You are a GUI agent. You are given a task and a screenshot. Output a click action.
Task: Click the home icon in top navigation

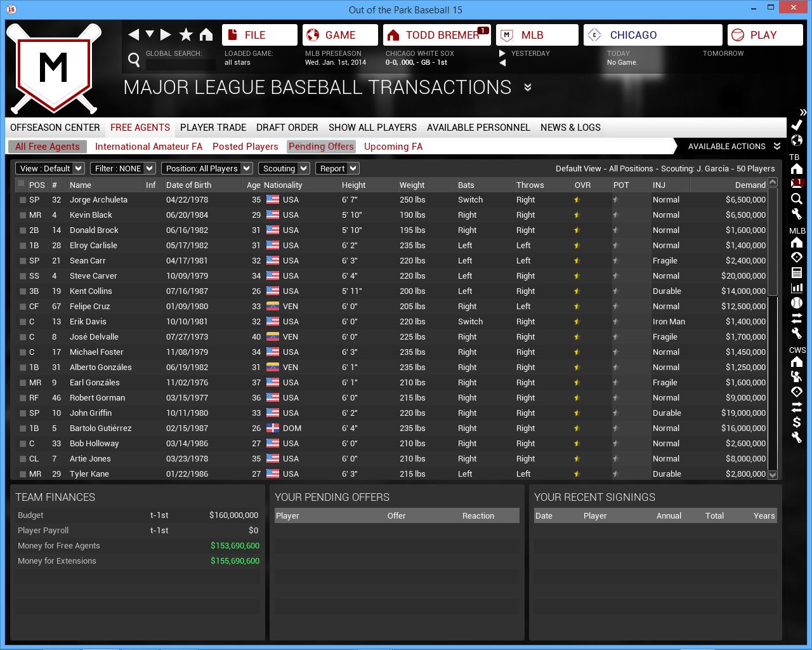pyautogui.click(x=206, y=35)
